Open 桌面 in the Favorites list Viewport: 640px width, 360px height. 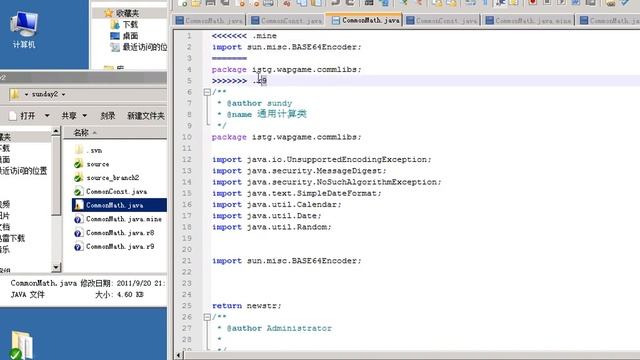124,36
